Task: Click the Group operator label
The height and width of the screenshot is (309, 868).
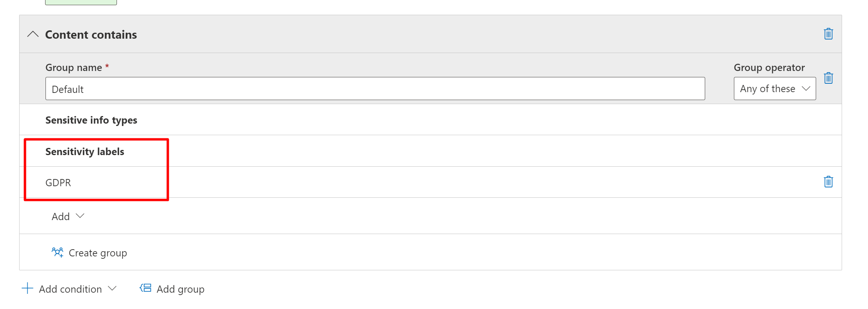Action: pos(769,67)
